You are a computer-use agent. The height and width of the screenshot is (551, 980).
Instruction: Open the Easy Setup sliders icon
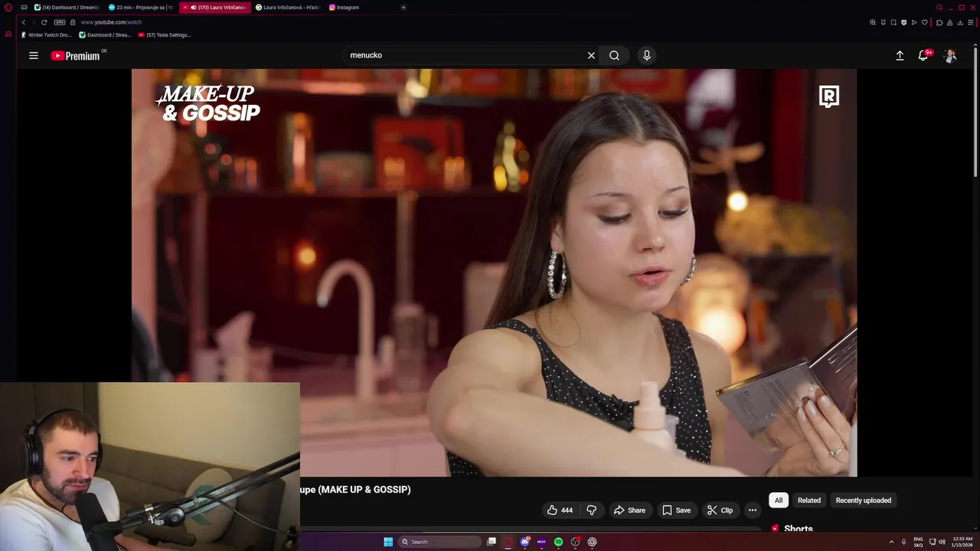pyautogui.click(x=971, y=22)
